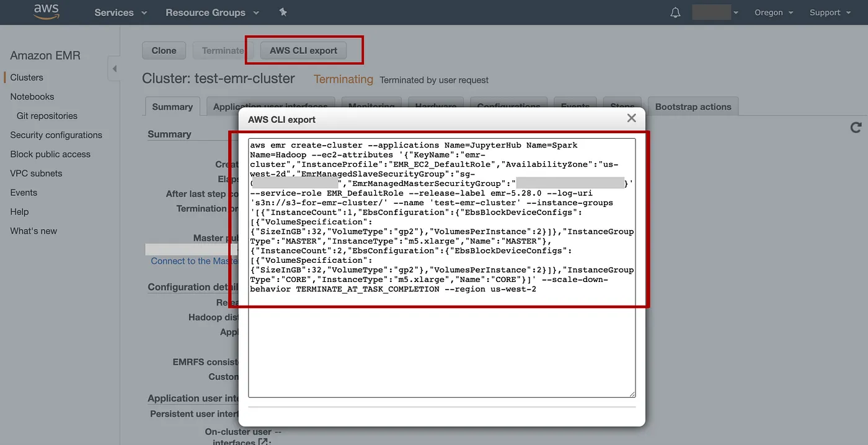Screen dimensions: 868x445
Task: Open Security configurations in the sidebar
Action: point(56,135)
